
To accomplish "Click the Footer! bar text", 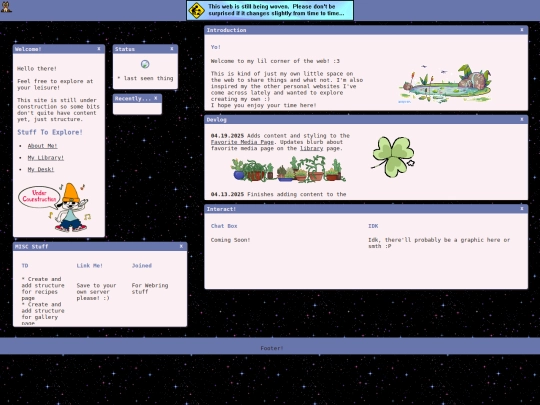I will pyautogui.click(x=272, y=348).
